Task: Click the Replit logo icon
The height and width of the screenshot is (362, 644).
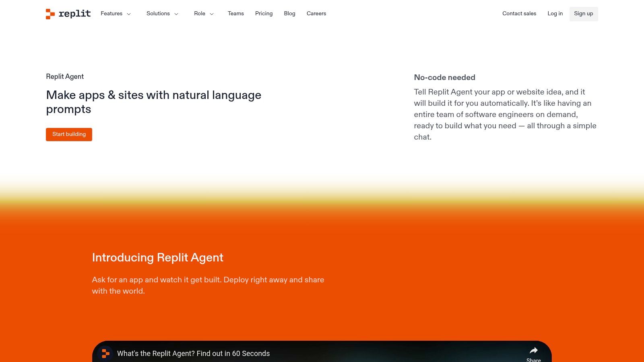Action: (x=50, y=14)
